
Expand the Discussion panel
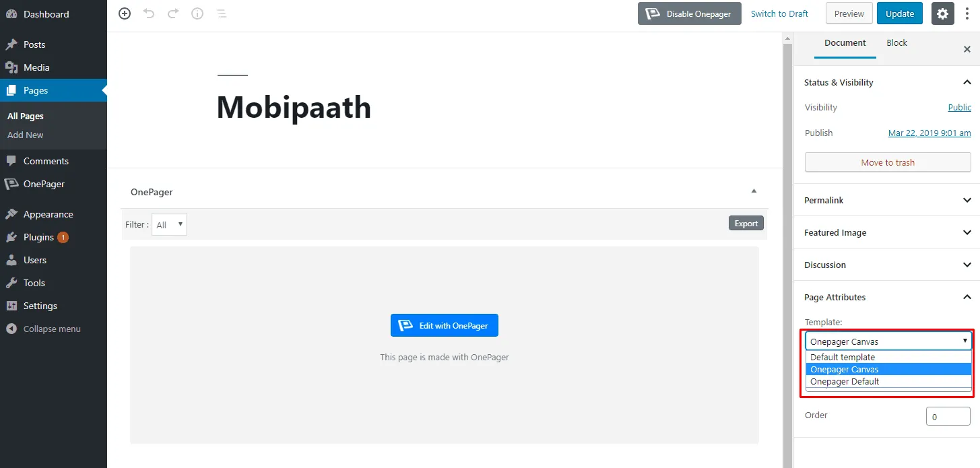pyautogui.click(x=967, y=265)
